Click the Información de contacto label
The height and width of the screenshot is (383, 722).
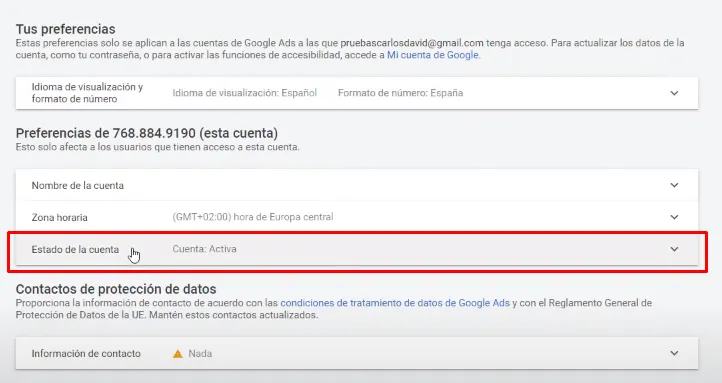point(86,354)
